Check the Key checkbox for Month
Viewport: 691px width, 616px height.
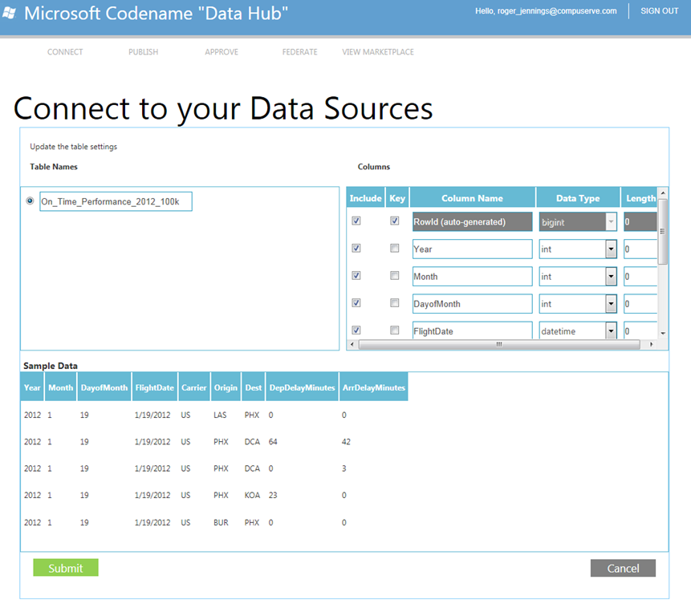point(394,276)
